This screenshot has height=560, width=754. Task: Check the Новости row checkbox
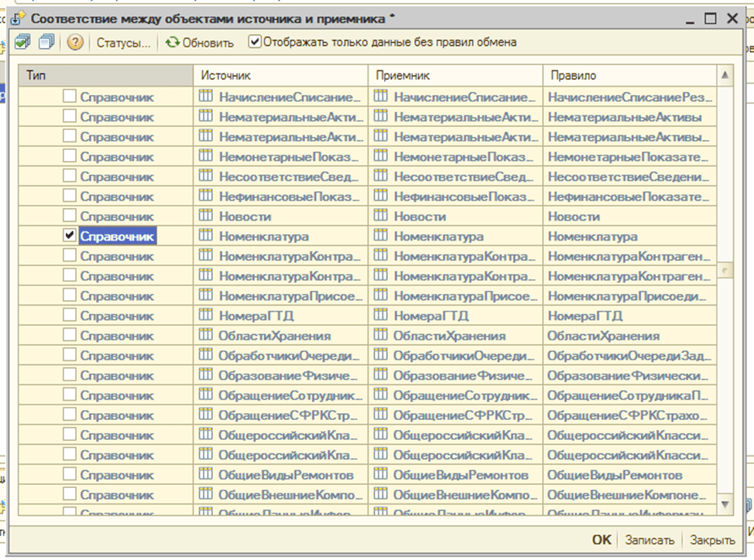click(x=70, y=216)
